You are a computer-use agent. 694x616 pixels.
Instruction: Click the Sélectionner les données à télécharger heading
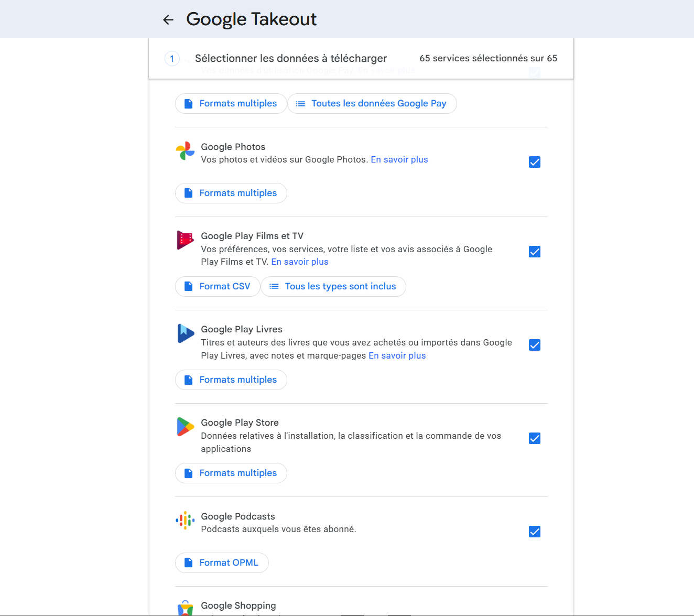click(x=291, y=58)
